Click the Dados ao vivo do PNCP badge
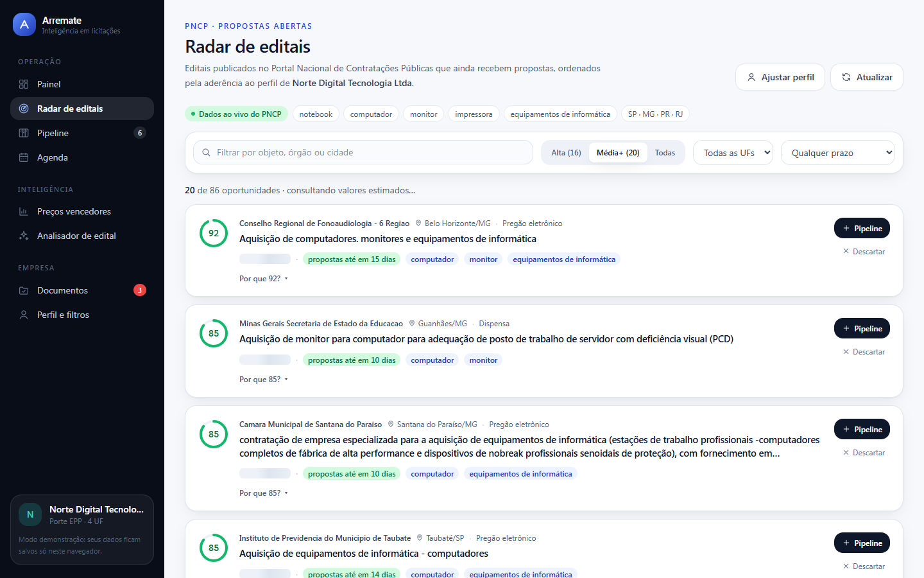 236,114
